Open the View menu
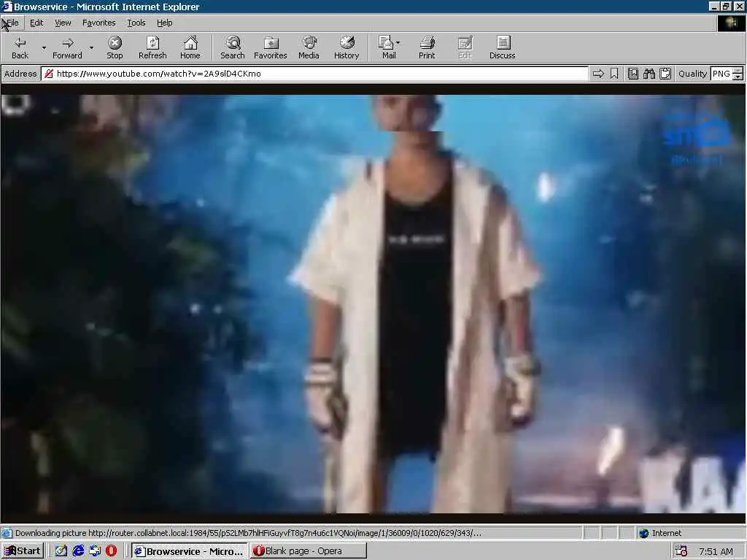 63,23
